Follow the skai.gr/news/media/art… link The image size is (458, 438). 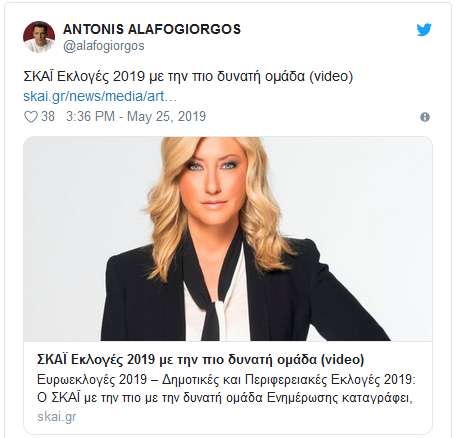pos(100,96)
